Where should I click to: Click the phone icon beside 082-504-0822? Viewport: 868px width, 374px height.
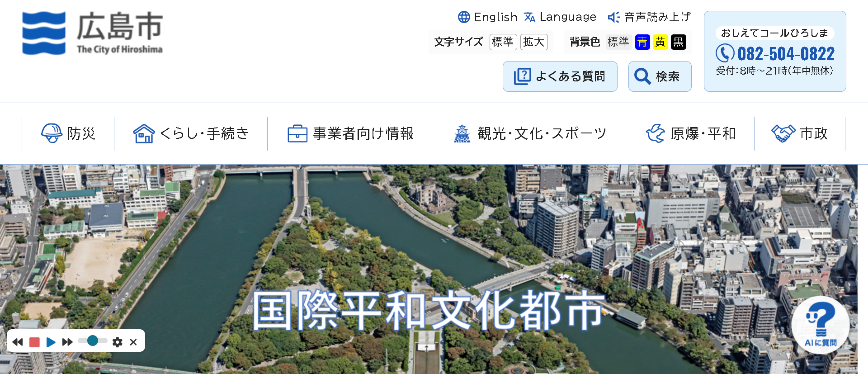(725, 53)
